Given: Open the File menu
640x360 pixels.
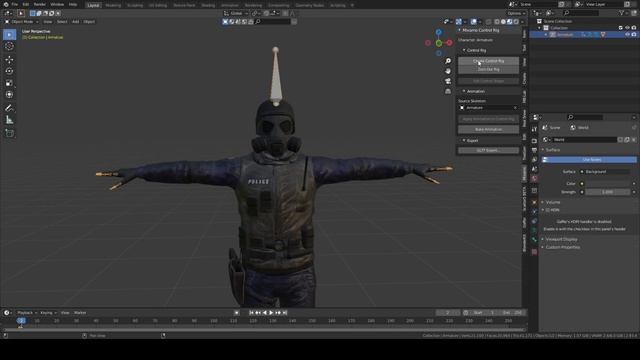Looking at the screenshot, I should click(x=15, y=4).
